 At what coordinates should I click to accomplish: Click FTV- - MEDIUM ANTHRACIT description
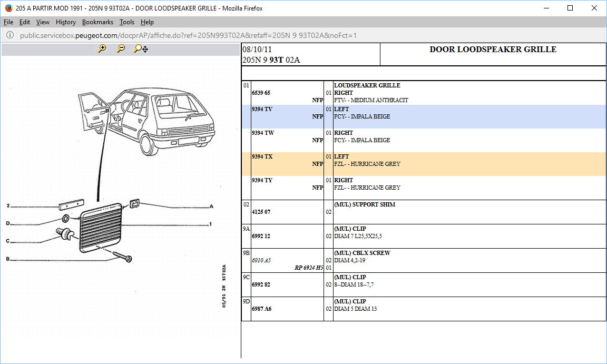pyautogui.click(x=371, y=100)
